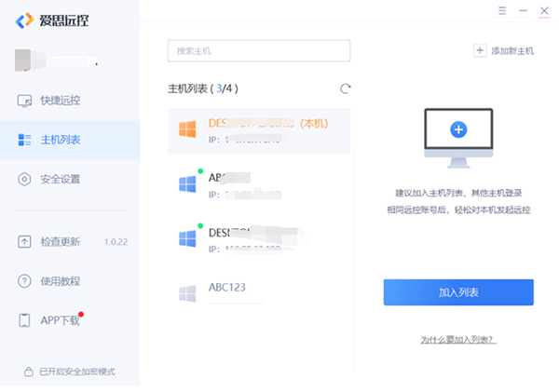
Task: Click the refresh host list icon
Action: [x=345, y=88]
